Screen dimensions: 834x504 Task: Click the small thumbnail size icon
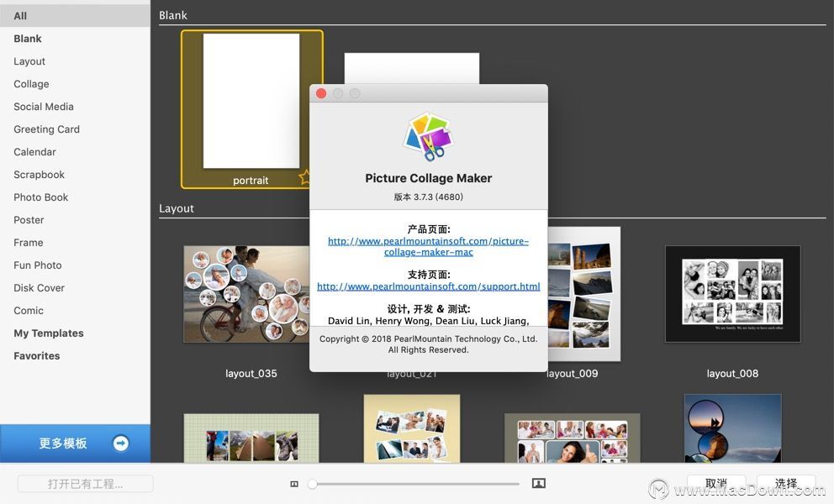coord(294,484)
